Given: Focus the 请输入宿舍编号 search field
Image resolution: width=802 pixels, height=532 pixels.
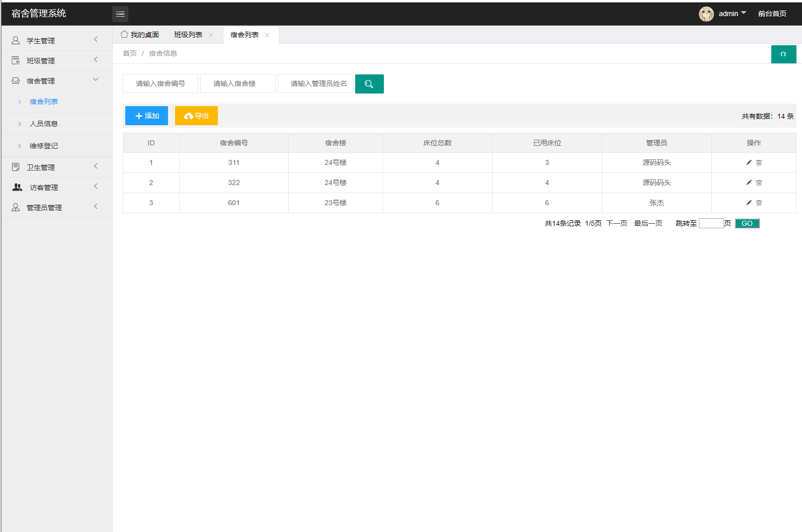Looking at the screenshot, I should click(x=161, y=83).
